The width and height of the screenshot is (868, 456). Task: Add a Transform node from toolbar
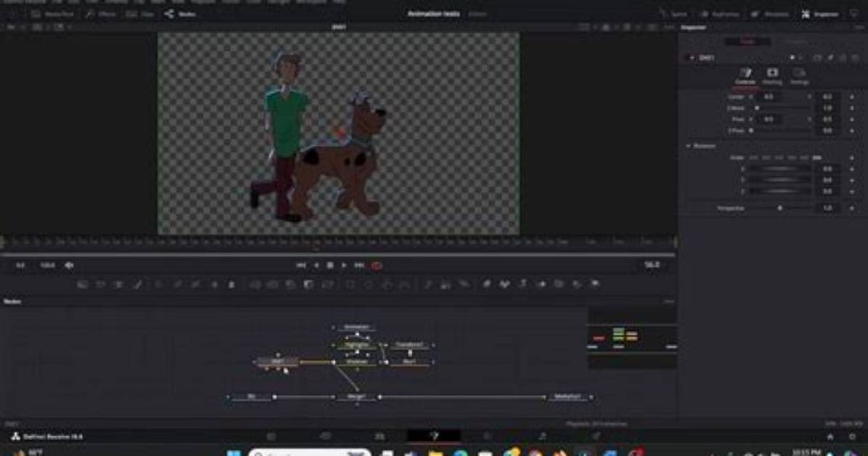328,284
